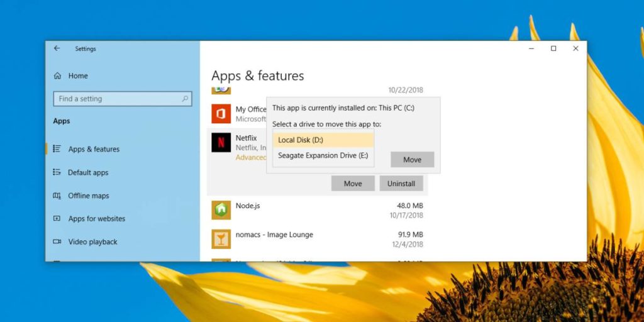The height and width of the screenshot is (322, 644).
Task: Select the Node.js app icon
Action: 221,210
